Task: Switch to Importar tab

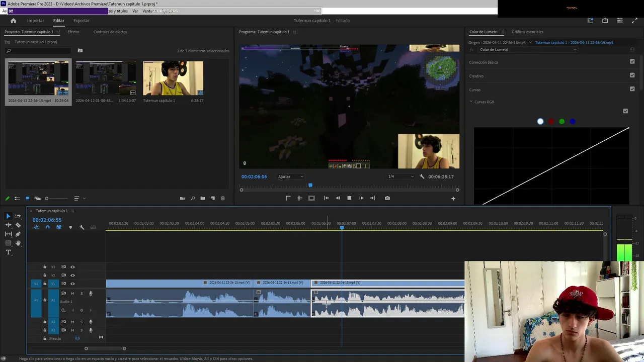Action: click(x=35, y=21)
